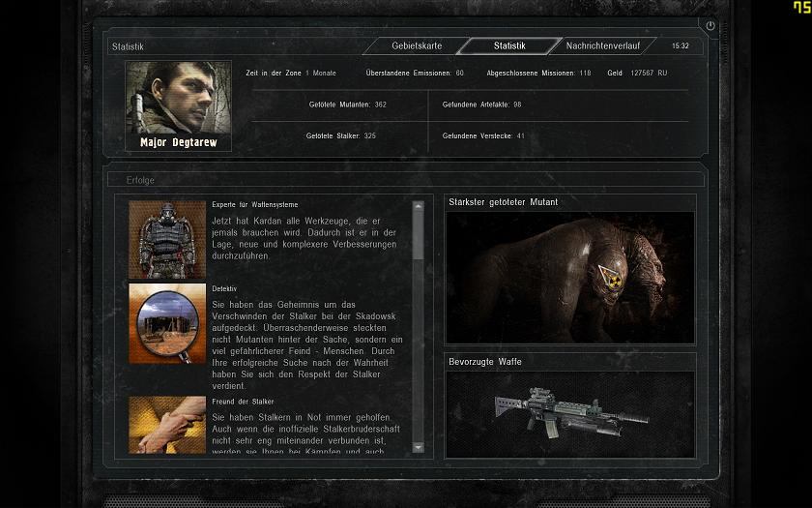
Task: Click the 'Experte für Waffensysteme' title
Action: (x=255, y=205)
